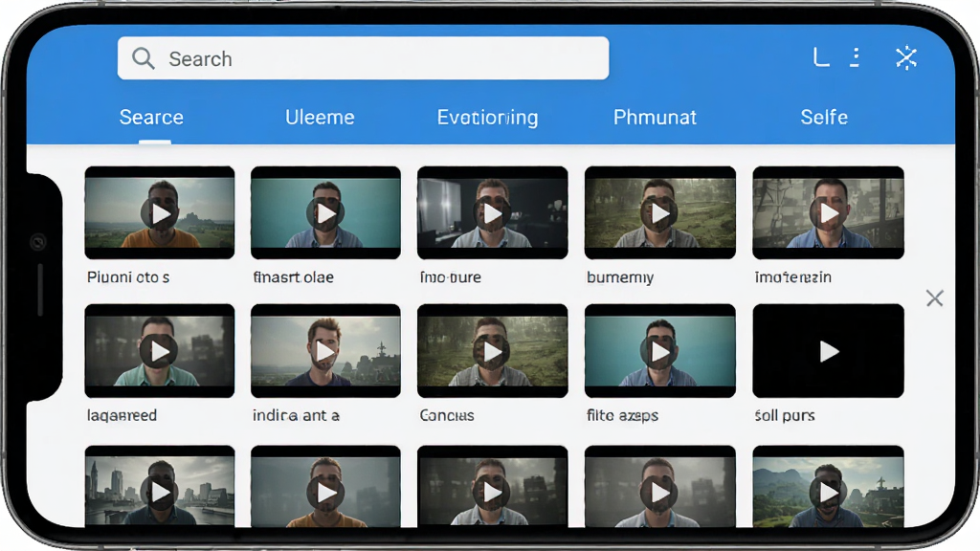Open the 'imotenzin' video thumbnail
980x551 pixels.
click(x=828, y=212)
